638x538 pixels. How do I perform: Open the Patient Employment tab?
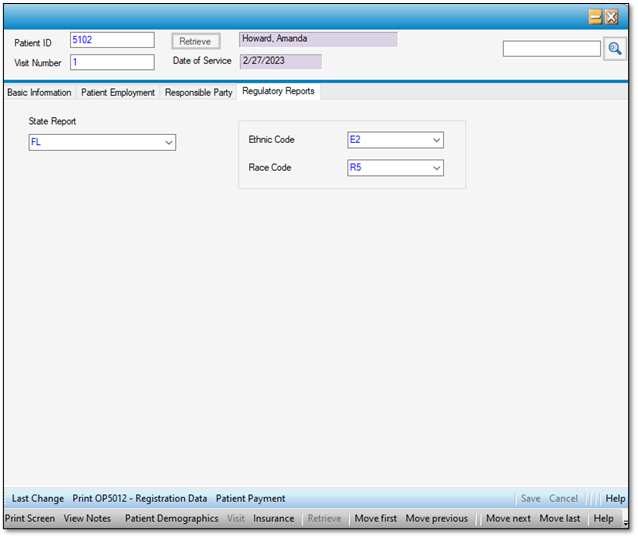(118, 92)
